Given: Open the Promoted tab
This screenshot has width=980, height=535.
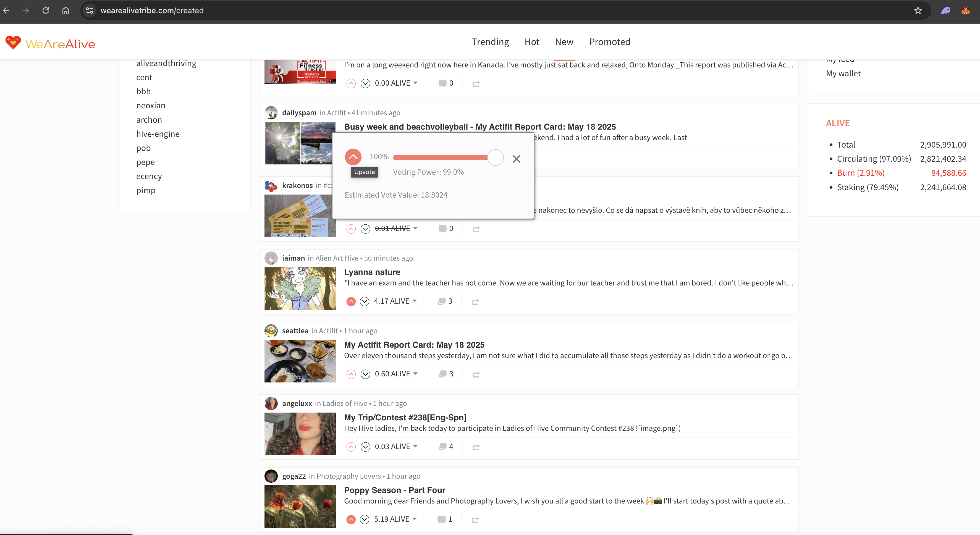Looking at the screenshot, I should 609,42.
